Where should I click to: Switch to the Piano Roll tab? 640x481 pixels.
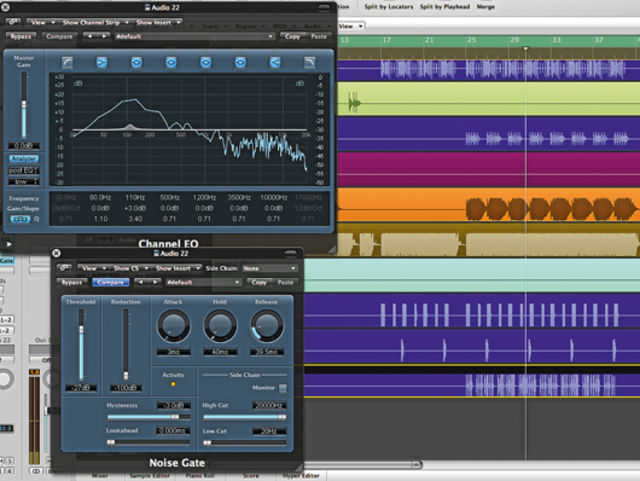(202, 476)
